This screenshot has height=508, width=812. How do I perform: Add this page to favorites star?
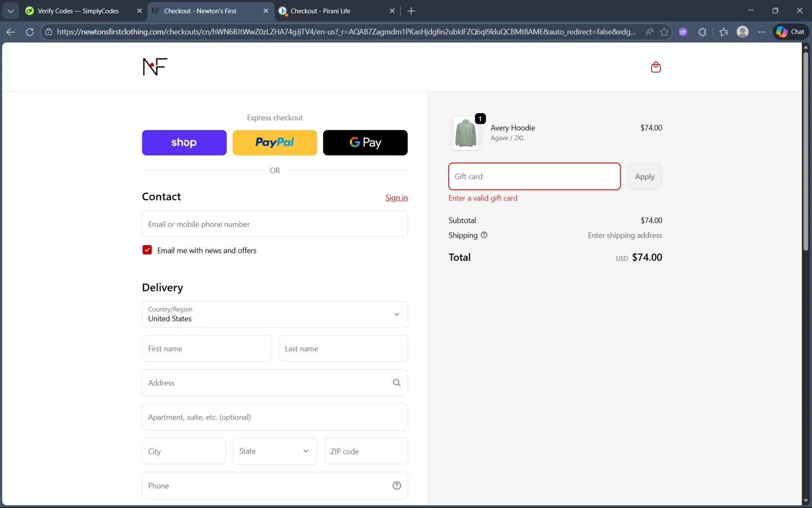[x=664, y=32]
